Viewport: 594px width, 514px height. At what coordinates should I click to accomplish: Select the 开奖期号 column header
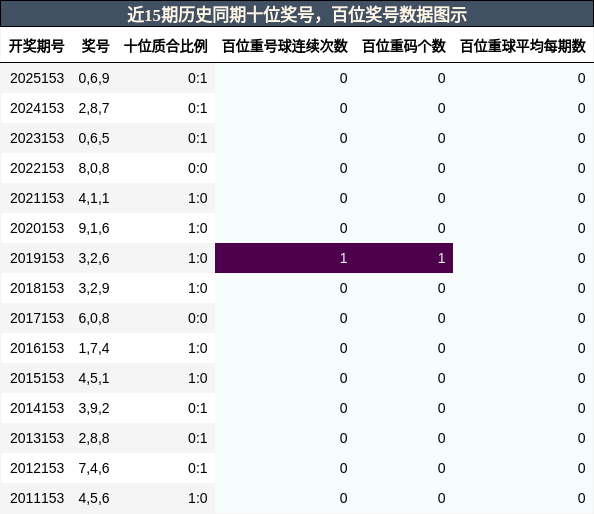36,46
